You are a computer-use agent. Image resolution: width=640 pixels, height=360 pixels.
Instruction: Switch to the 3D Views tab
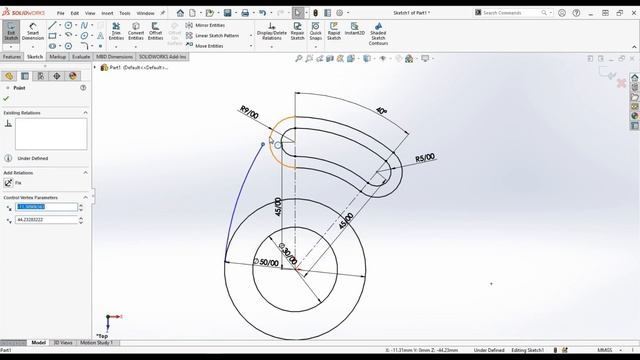[x=63, y=343]
